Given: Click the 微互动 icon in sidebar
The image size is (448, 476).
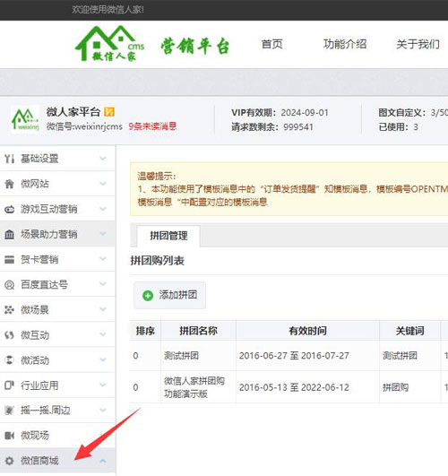Looking at the screenshot, I should point(9,335).
